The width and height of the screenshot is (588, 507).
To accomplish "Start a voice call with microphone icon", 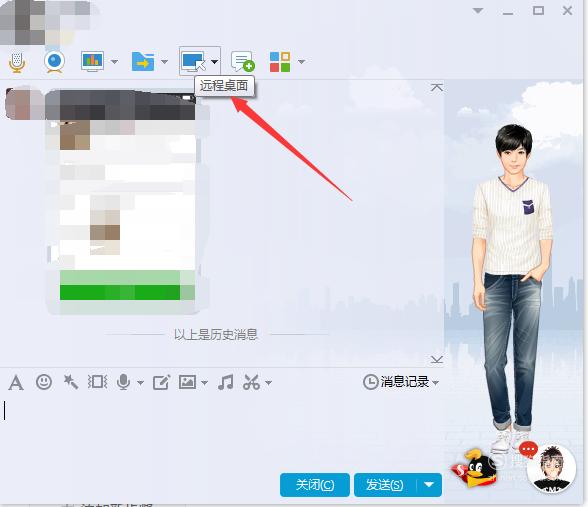I will pyautogui.click(x=17, y=62).
